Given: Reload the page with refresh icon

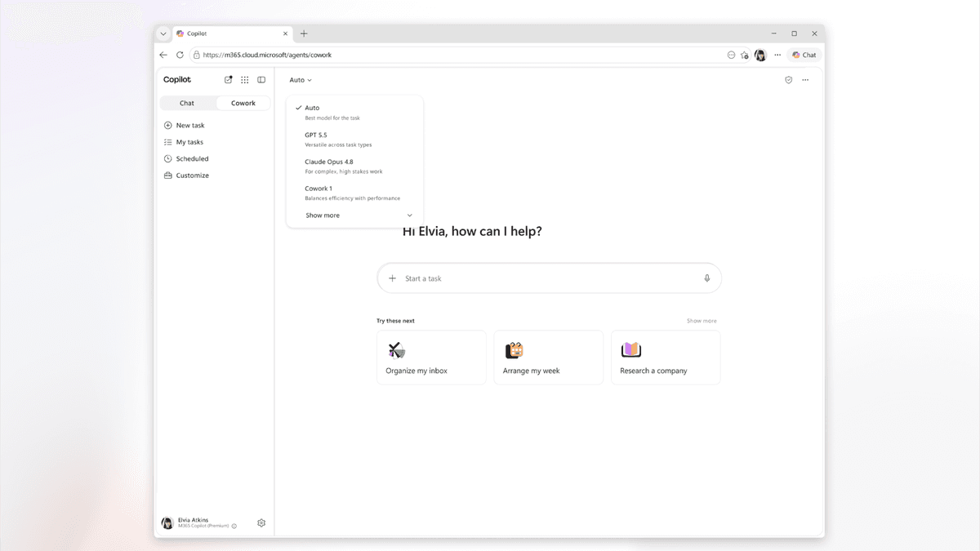Looking at the screenshot, I should (x=180, y=55).
